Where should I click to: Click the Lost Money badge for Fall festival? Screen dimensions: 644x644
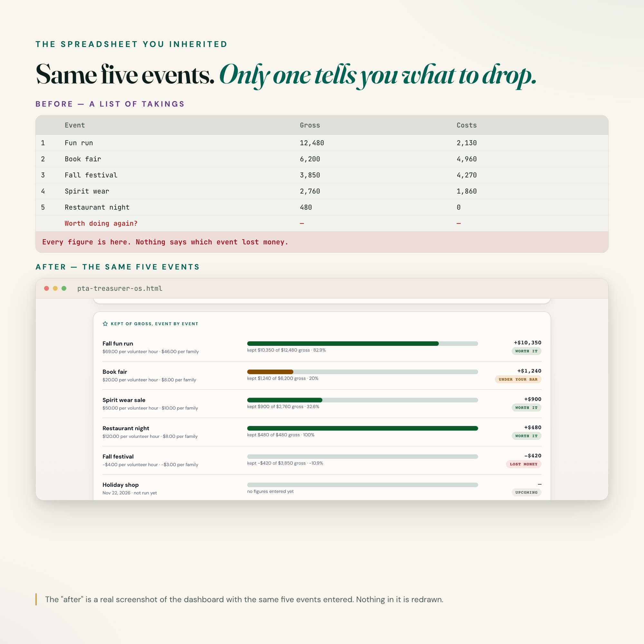tap(523, 464)
